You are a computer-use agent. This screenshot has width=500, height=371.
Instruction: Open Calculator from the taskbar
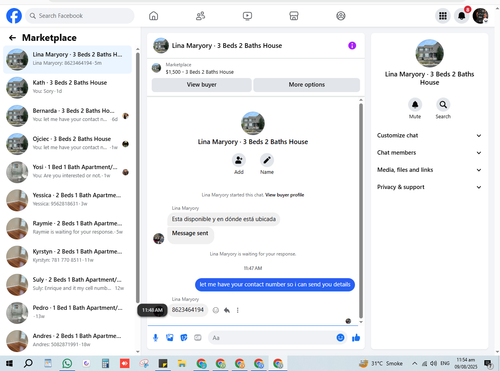pos(105,363)
